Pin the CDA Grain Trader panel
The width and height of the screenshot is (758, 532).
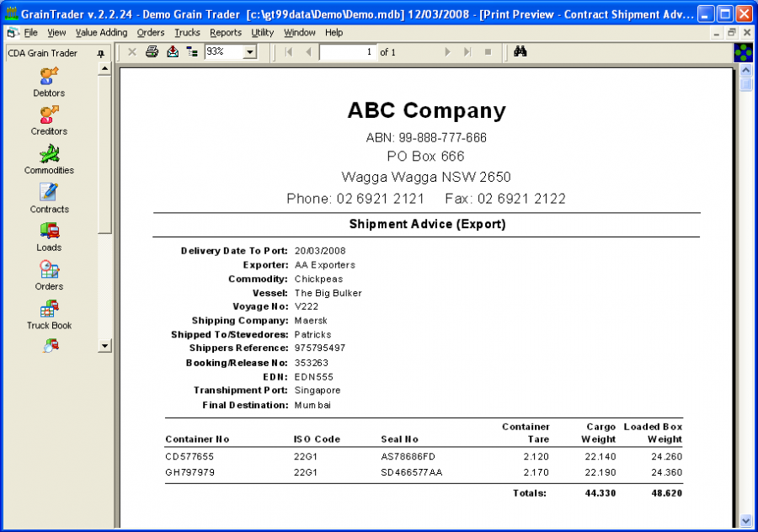coord(100,54)
